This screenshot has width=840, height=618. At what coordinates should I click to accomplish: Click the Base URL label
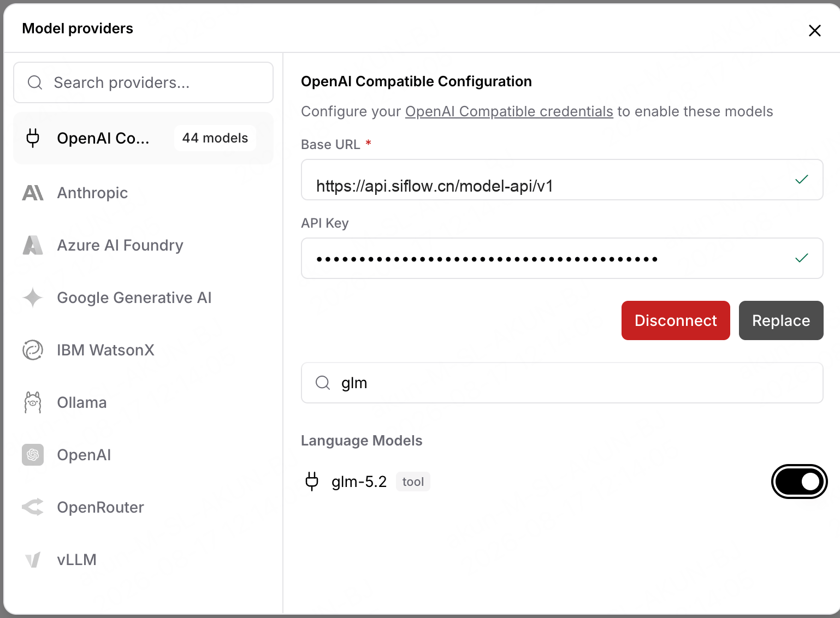(330, 144)
